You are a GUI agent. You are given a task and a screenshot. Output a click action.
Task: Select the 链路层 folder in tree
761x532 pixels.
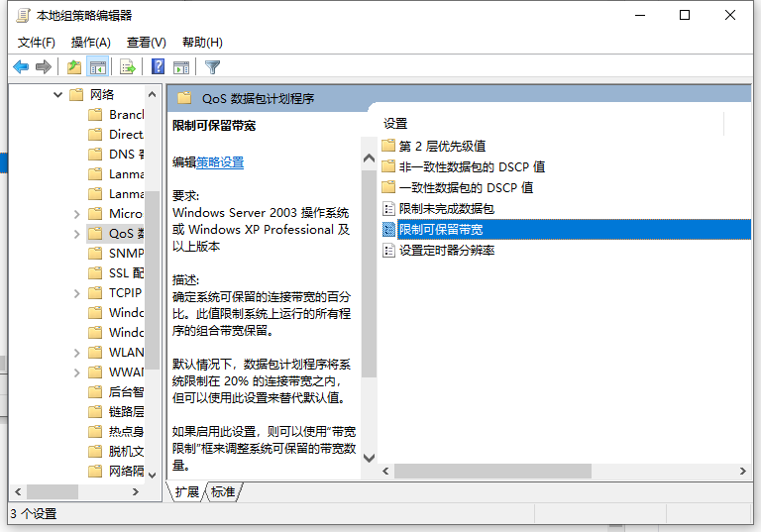point(116,412)
